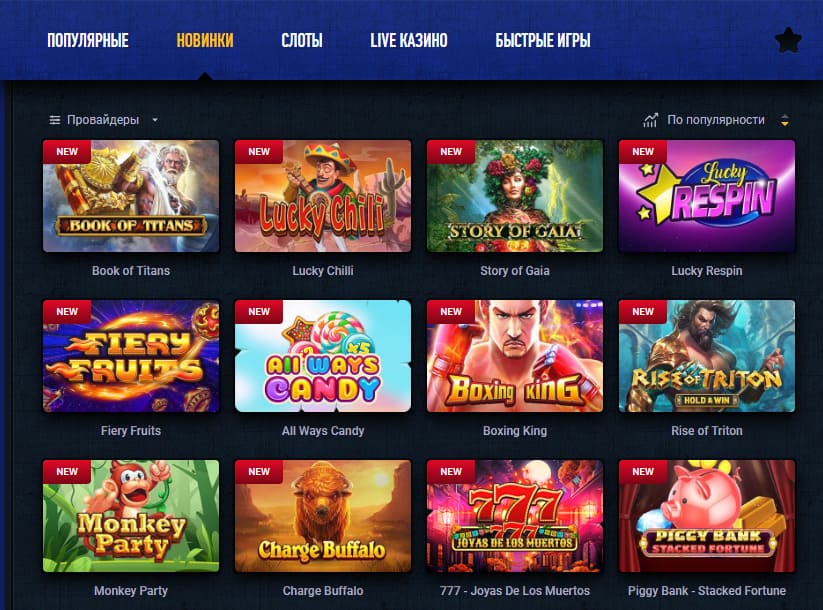Open the По популярности sorting dropdown

(715, 120)
